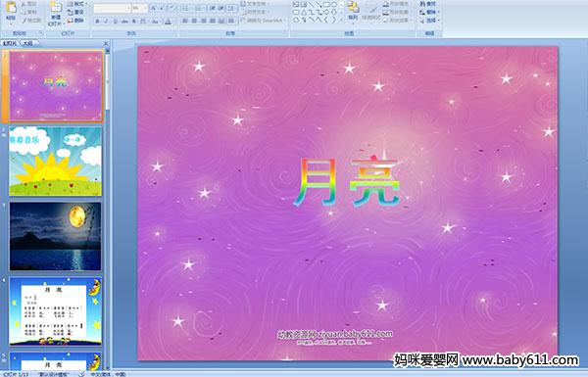Open the Line Spacing dropdown
The height and width of the screenshot is (377, 588).
[x=232, y=8]
